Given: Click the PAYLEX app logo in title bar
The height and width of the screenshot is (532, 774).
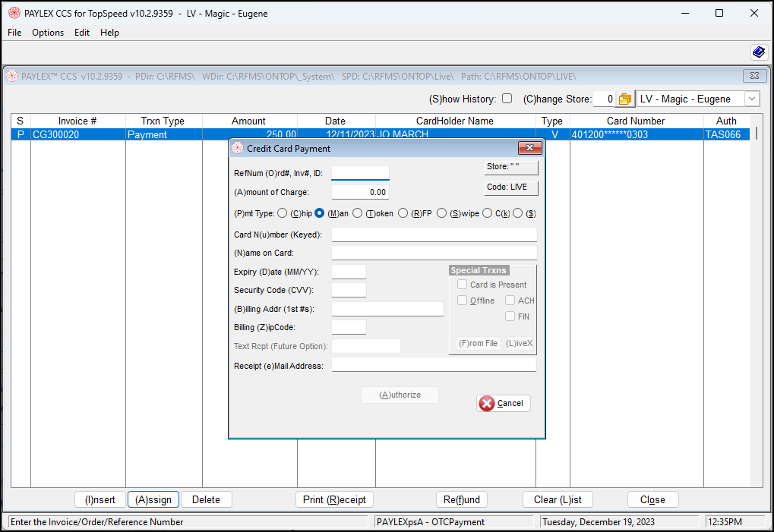Looking at the screenshot, I should pyautogui.click(x=14, y=14).
